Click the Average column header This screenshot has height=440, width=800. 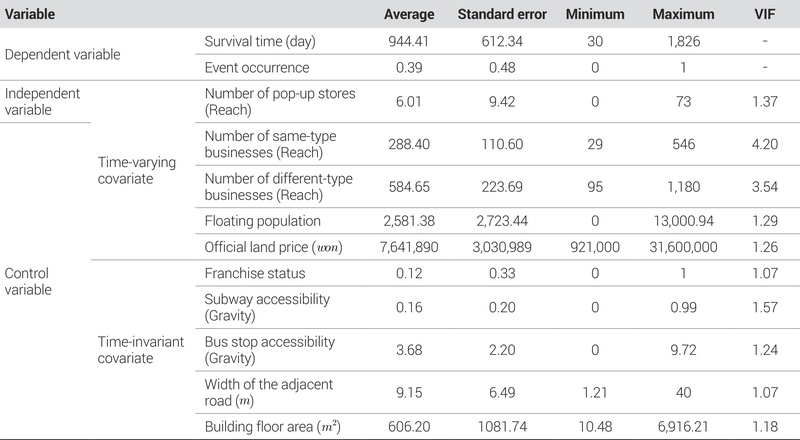(410, 17)
